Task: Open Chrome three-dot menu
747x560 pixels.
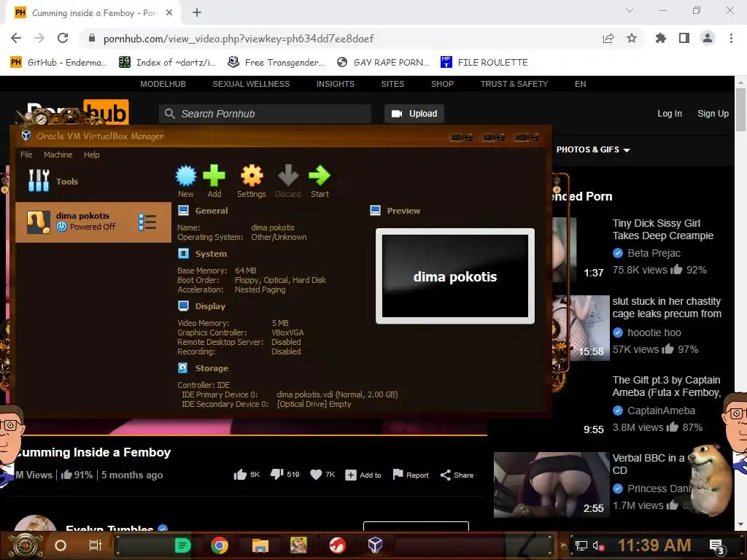Action: [731, 38]
